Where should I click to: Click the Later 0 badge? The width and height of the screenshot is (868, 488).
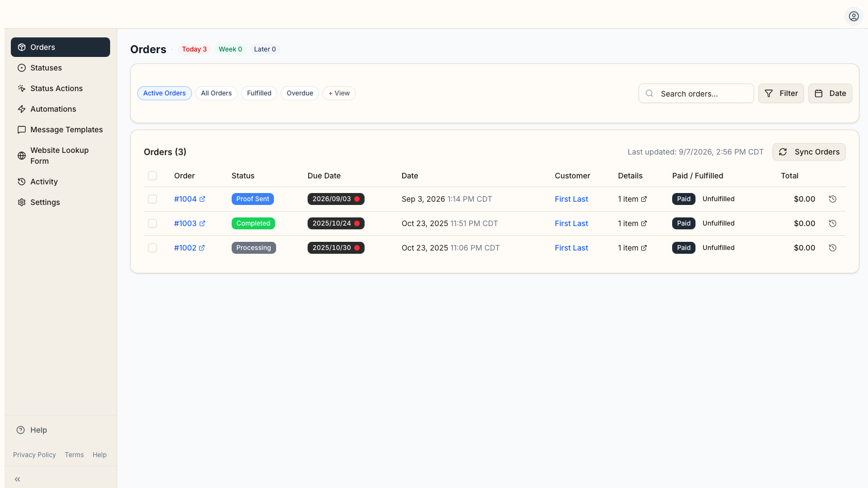265,49
